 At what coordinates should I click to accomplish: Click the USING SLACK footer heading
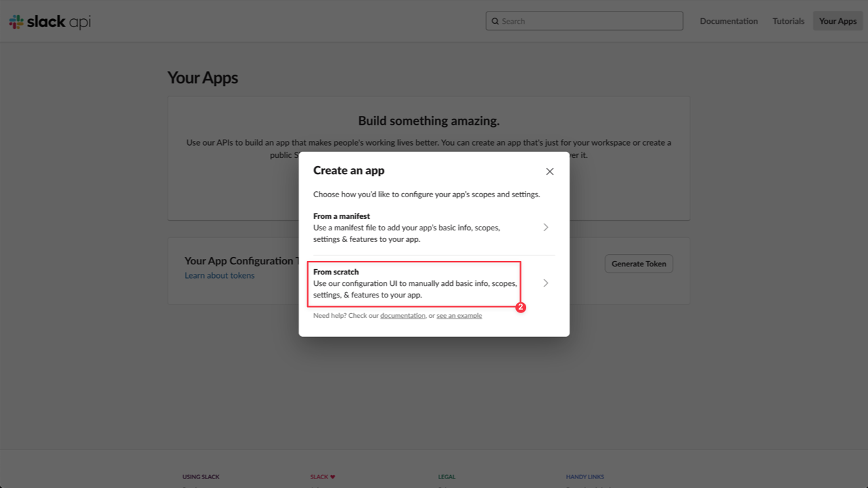(x=201, y=476)
